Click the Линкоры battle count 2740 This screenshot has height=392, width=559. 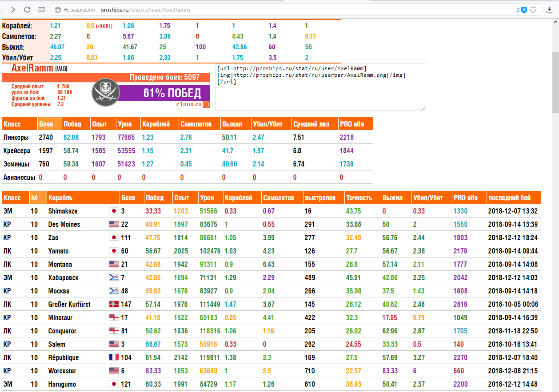coord(46,138)
